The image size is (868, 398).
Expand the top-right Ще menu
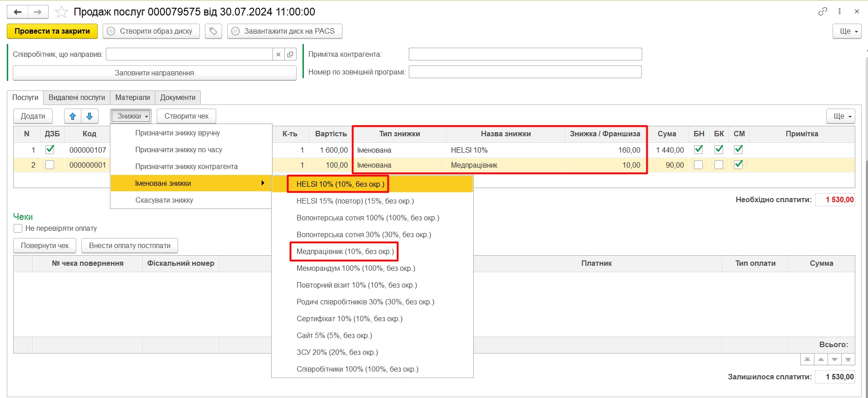(847, 31)
